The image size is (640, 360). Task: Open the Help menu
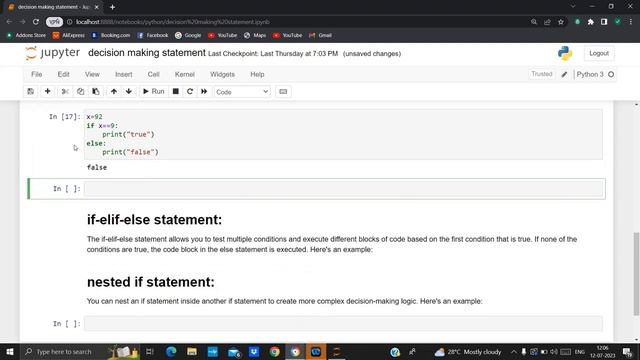tap(257, 74)
